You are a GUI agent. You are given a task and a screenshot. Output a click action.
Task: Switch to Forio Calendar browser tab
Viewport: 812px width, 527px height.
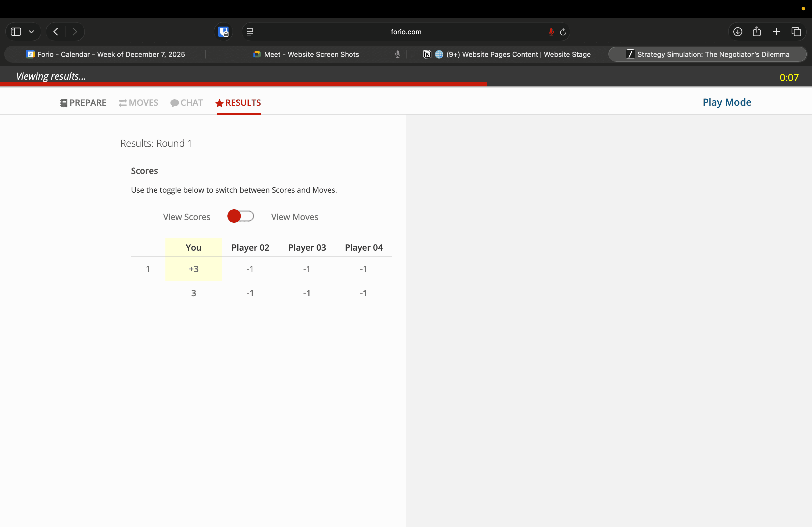(106, 54)
